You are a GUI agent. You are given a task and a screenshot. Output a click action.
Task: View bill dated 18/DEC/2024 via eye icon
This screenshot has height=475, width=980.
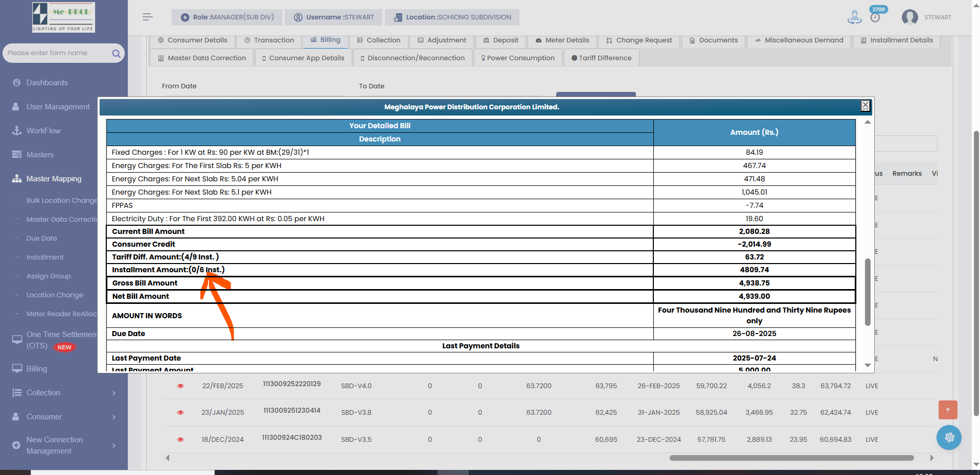(x=180, y=439)
